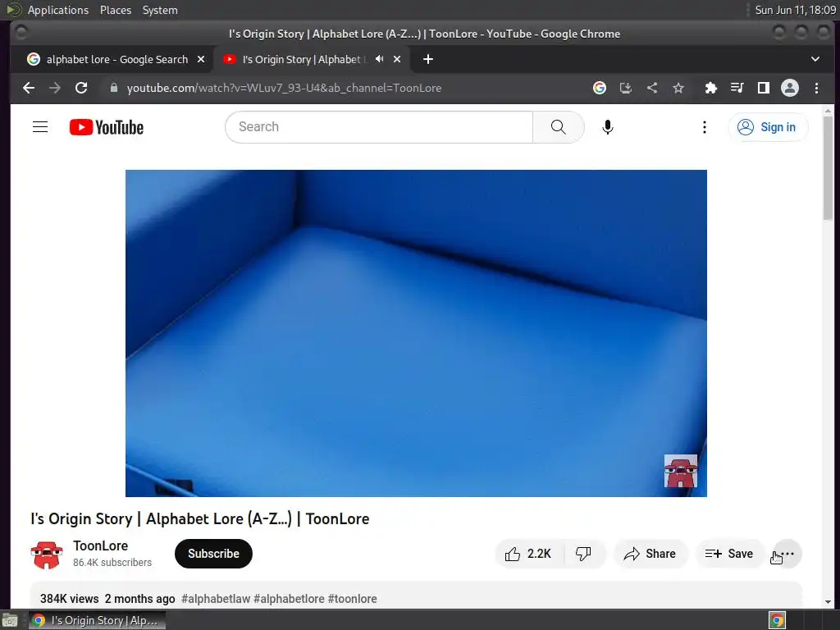Viewport: 840px width, 630px height.
Task: Open more actions ellipsis beside Save
Action: pos(787,554)
